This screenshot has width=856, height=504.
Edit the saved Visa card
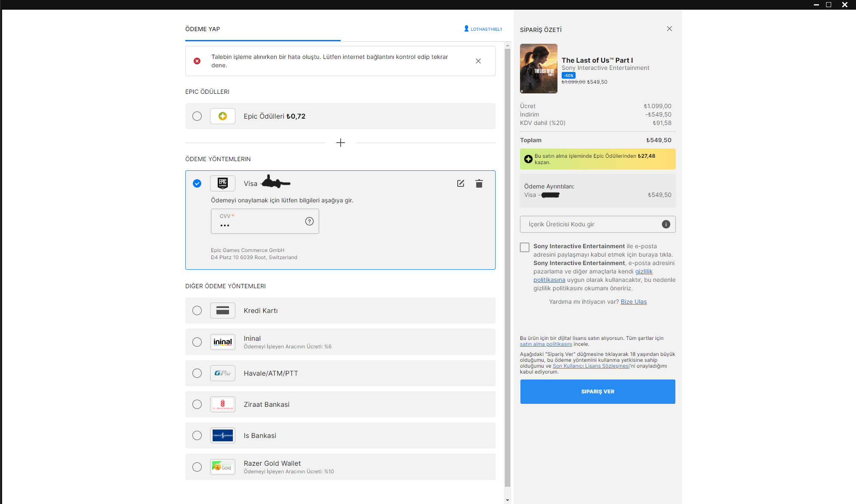[461, 183]
